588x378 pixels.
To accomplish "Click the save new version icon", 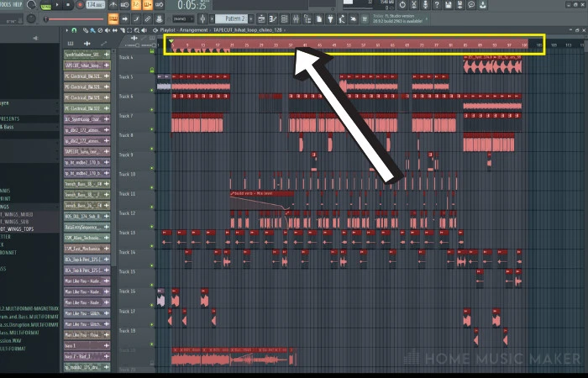I will click(459, 5).
